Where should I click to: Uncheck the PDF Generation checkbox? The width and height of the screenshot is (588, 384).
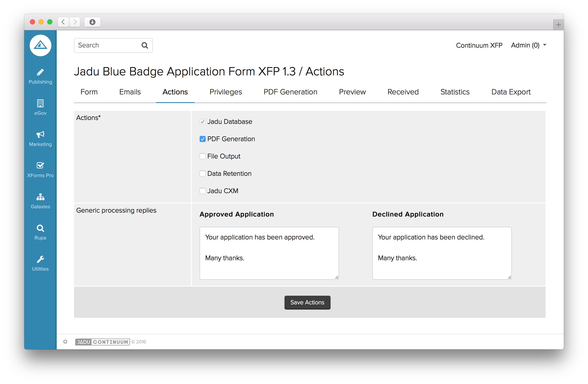(203, 139)
